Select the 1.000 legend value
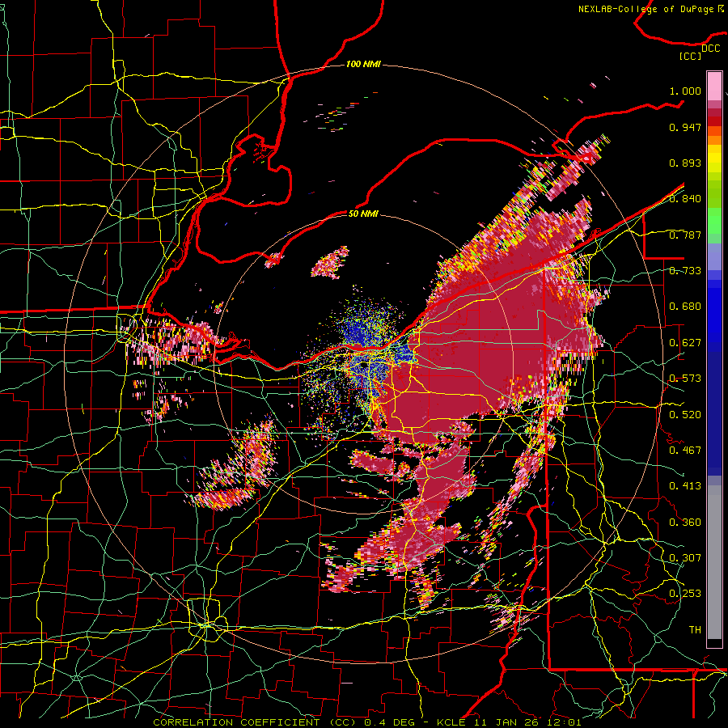The height and width of the screenshot is (728, 728). pos(685,91)
